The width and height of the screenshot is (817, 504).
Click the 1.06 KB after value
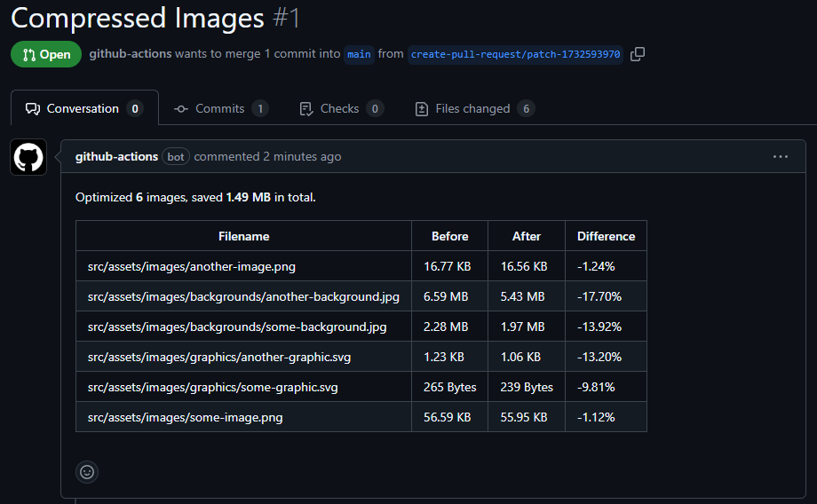[520, 357]
